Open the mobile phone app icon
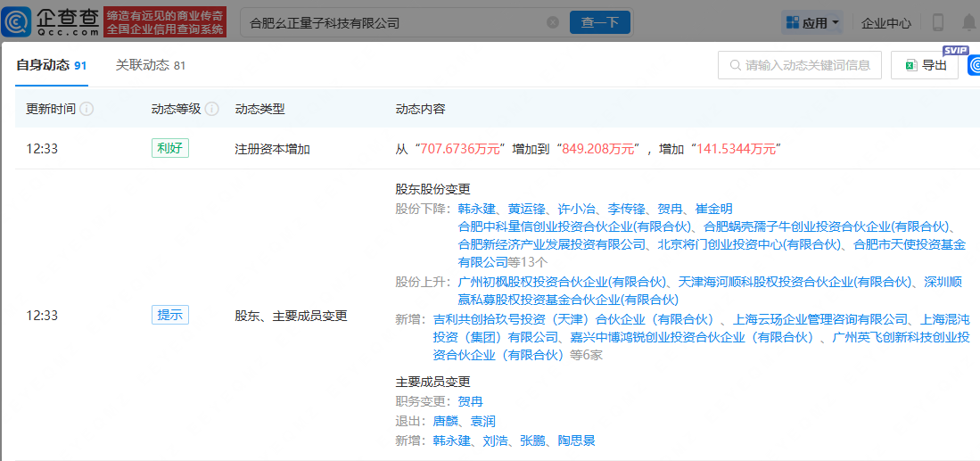Screen dimensions: 980x461 (x=938, y=22)
